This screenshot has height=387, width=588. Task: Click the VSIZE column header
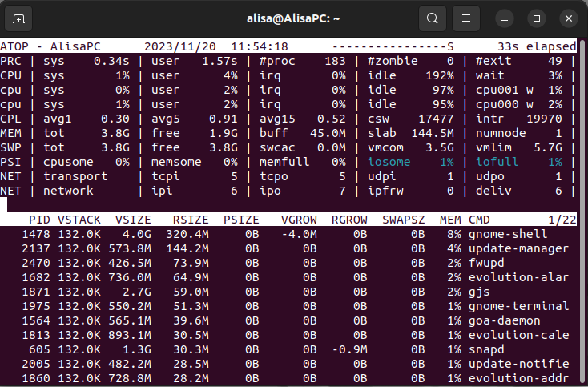pyautogui.click(x=133, y=220)
